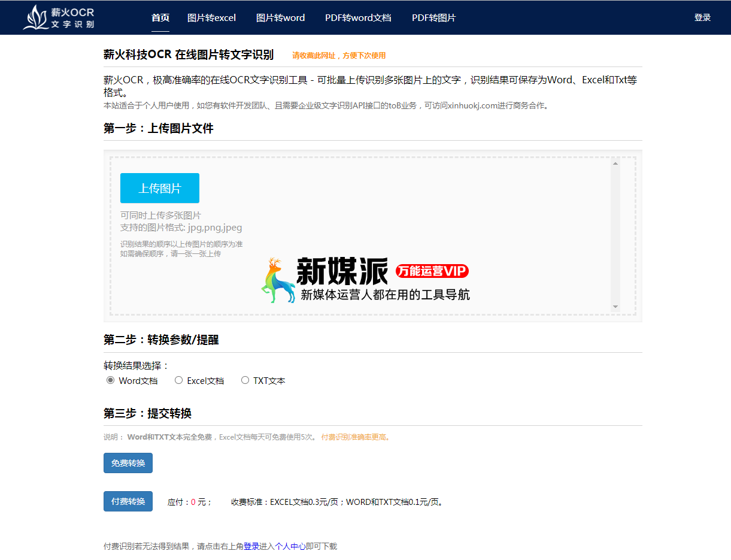Open the 首页 nav tab
Viewport: 731px width, 560px height.
(160, 18)
